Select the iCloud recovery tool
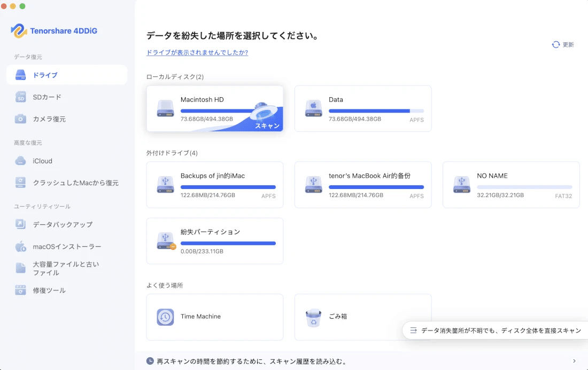 tap(43, 161)
